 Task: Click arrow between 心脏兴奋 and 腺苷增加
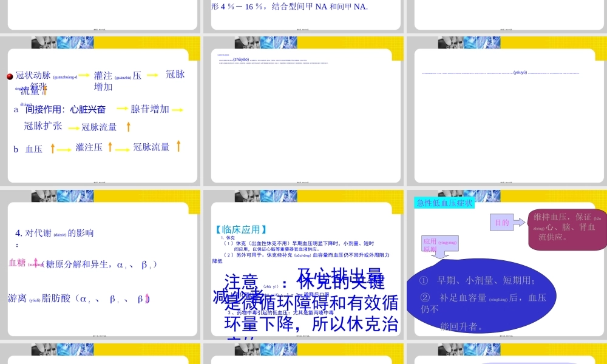tap(121, 110)
